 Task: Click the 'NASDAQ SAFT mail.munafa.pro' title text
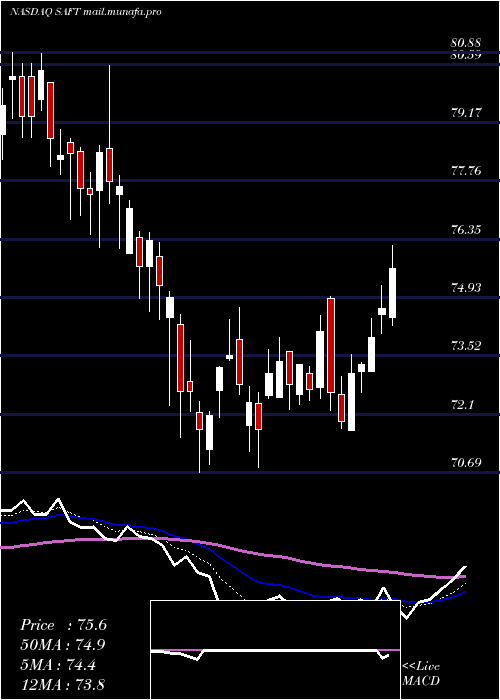(85, 12)
